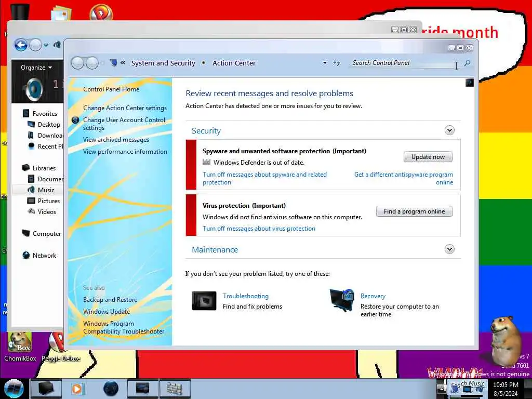Click the refresh icon beside address bar
532x399 pixels.
coord(337,63)
